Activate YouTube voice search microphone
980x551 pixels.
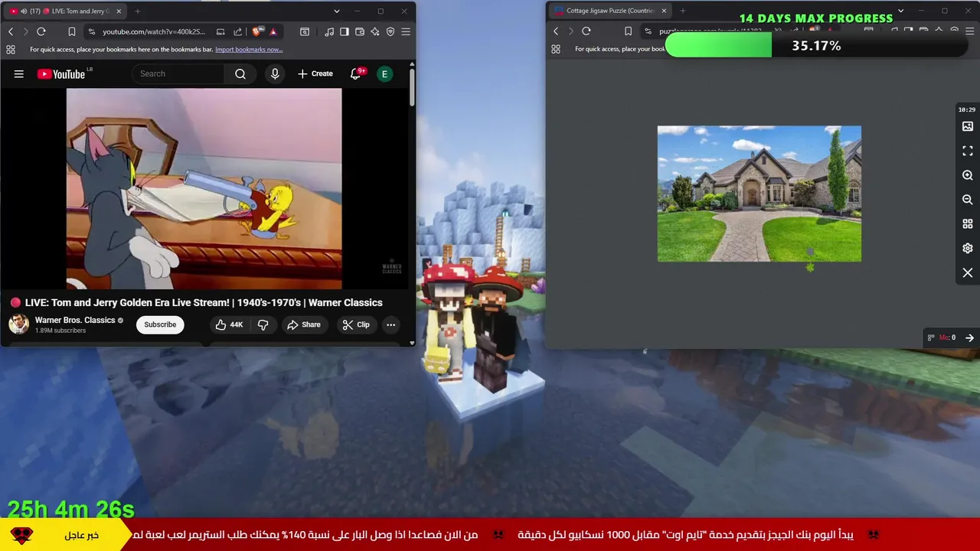coord(275,73)
